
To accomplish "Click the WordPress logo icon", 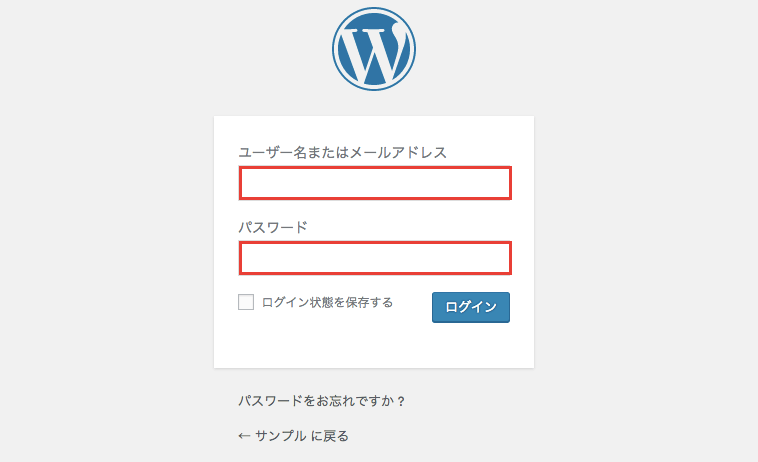I will tap(374, 49).
